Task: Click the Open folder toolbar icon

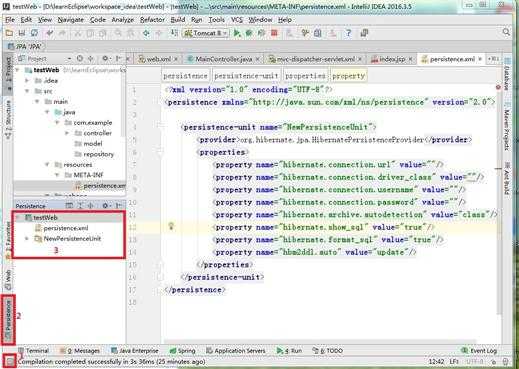Action: tap(9, 33)
